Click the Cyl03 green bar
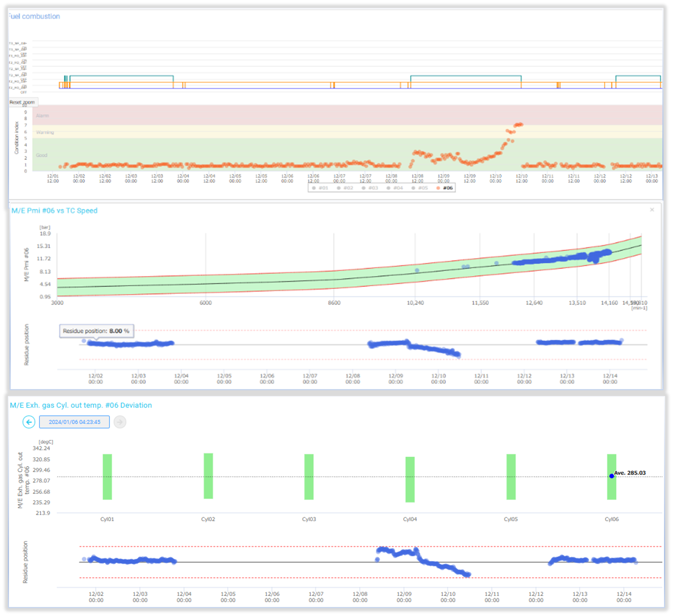Viewport: 673px width, 616px height. (309, 477)
